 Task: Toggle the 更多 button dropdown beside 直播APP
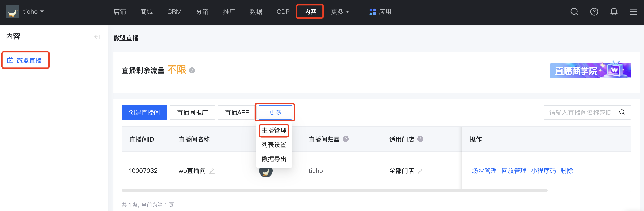[x=275, y=112]
